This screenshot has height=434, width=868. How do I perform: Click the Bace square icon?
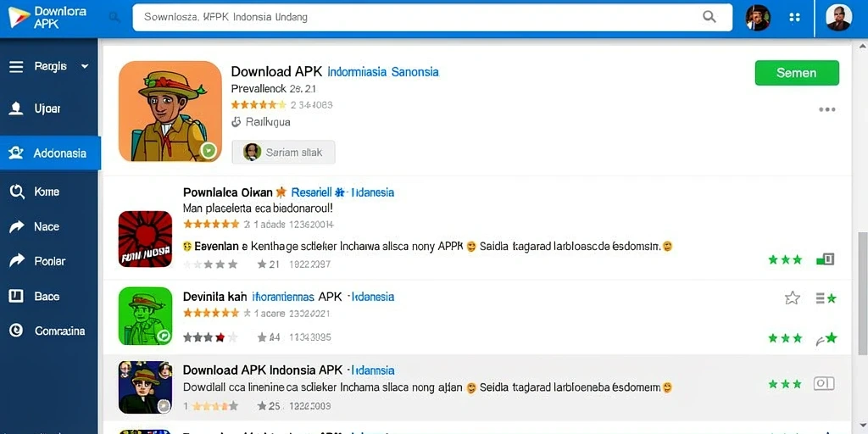[16, 296]
